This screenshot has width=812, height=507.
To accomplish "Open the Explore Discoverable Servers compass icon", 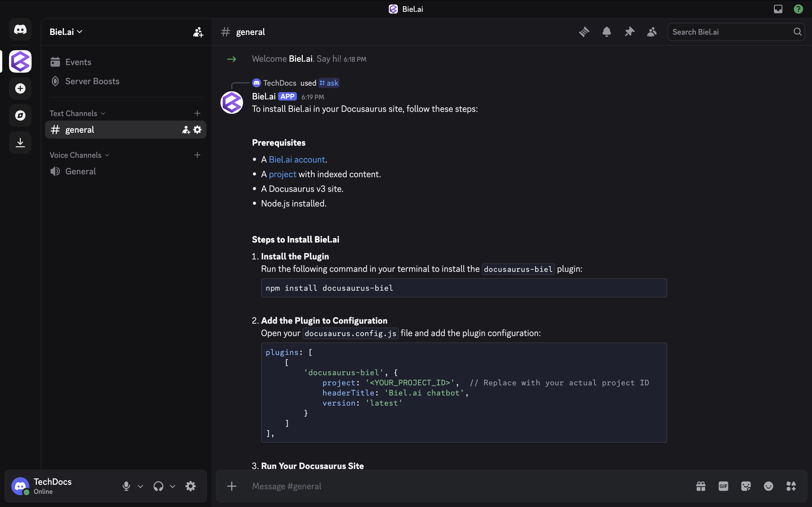I will [20, 115].
